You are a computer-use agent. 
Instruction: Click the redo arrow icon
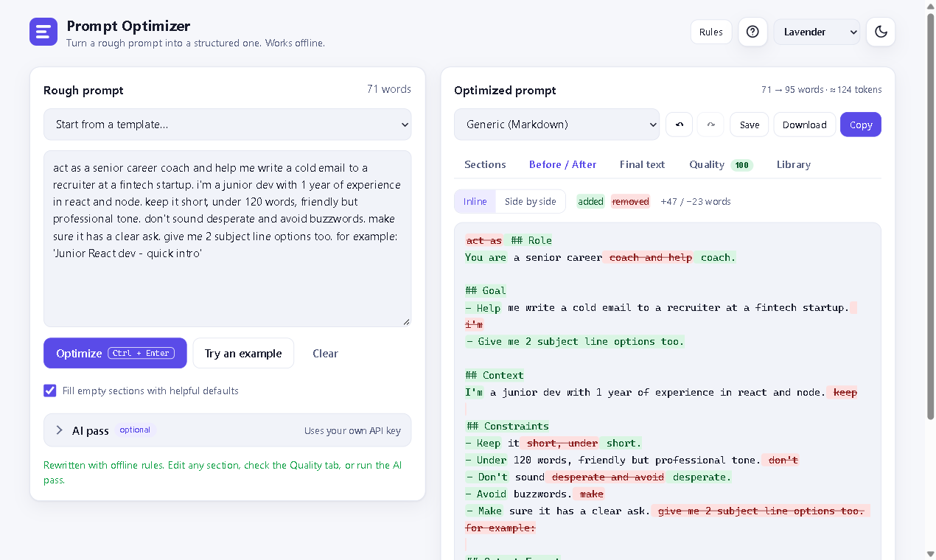[711, 125]
